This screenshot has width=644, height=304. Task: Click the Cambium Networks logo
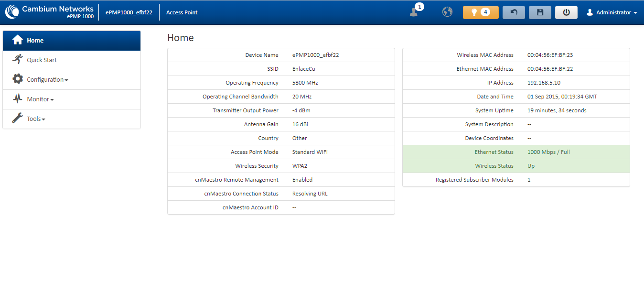point(49,12)
